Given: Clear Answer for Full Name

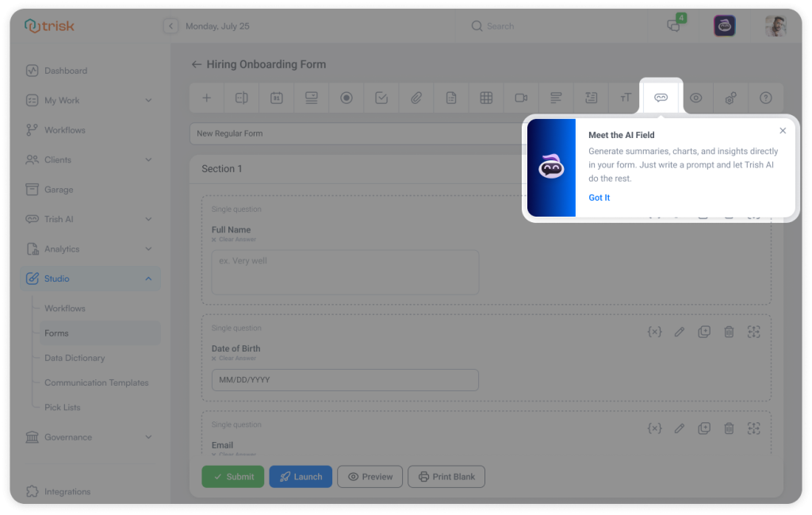Looking at the screenshot, I should (x=234, y=240).
